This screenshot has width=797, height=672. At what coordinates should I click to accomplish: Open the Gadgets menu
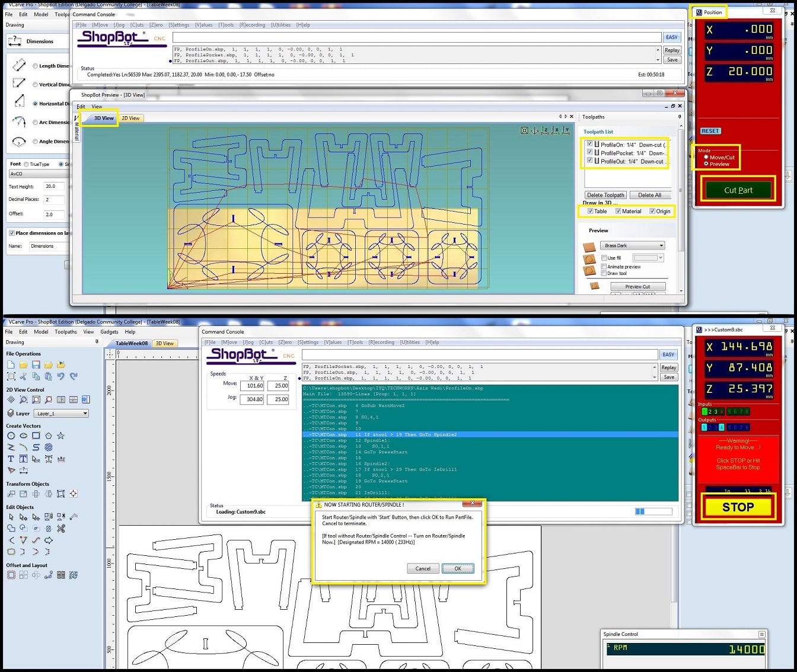pos(109,332)
